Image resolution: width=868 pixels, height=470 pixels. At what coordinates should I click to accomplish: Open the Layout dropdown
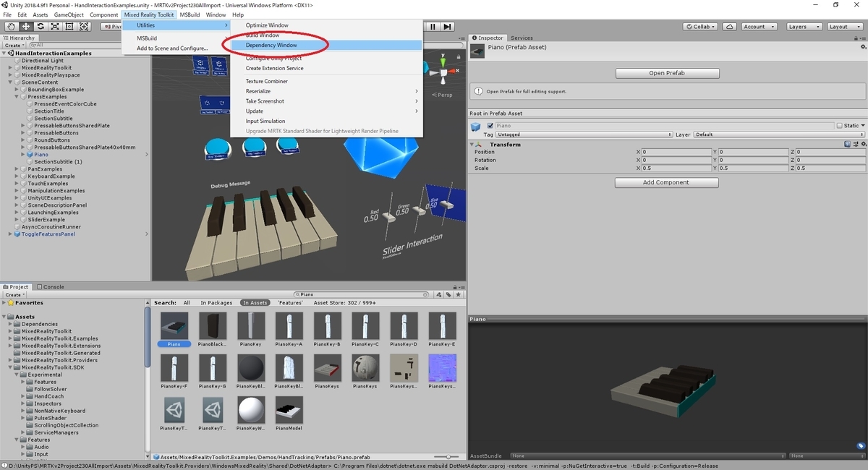click(843, 27)
